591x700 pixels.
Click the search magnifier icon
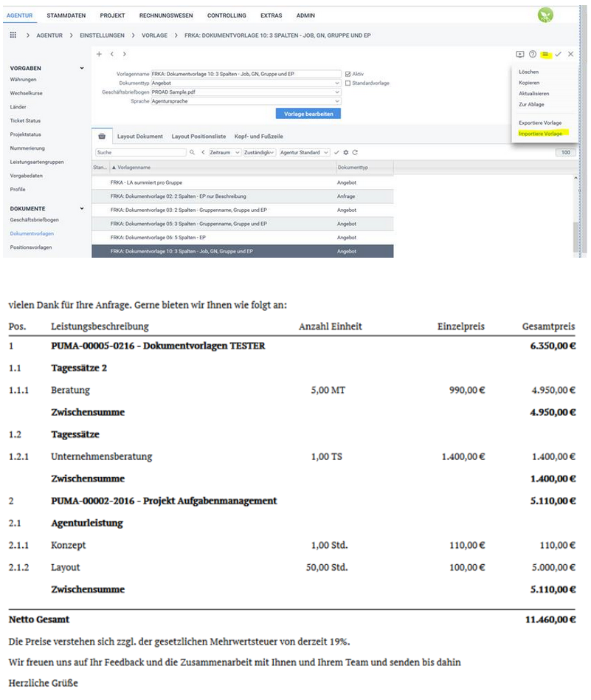[192, 152]
